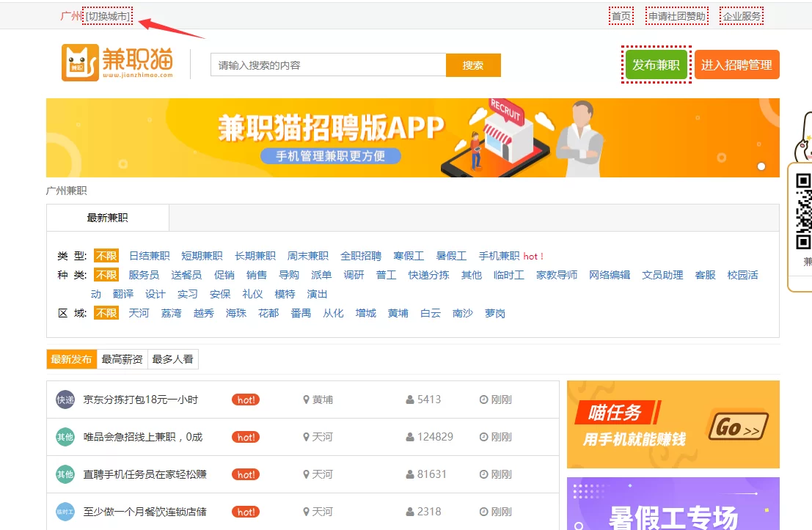The height and width of the screenshot is (530, 812).
Task: Click inside the search input field
Action: click(326, 65)
